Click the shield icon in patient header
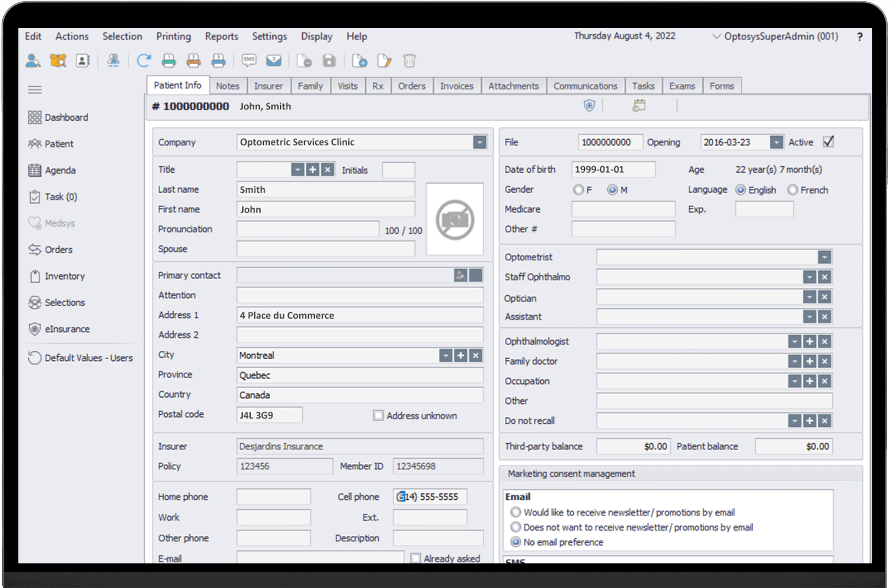Viewport: 890px width, 588px height. (589, 106)
